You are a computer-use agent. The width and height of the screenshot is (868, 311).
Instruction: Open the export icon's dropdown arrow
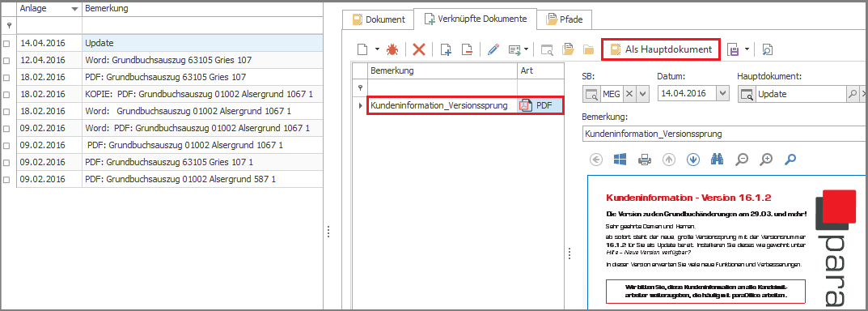tap(526, 49)
